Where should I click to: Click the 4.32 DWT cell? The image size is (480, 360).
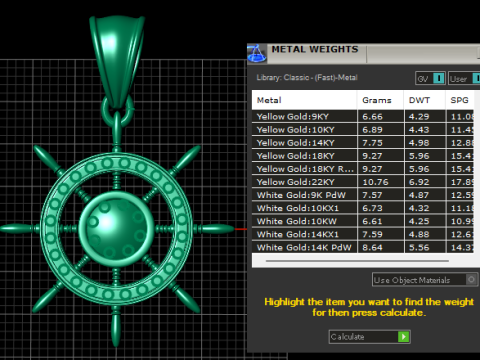tap(425, 208)
